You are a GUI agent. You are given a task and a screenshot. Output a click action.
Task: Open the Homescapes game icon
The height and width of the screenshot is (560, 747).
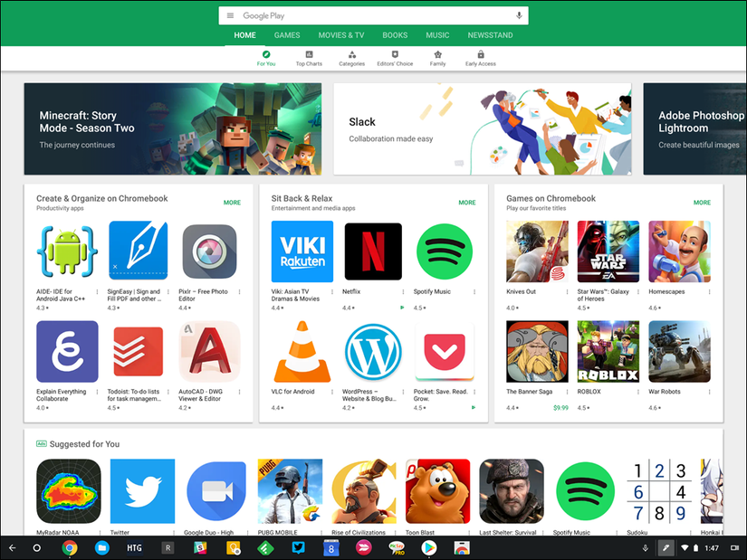coord(679,252)
